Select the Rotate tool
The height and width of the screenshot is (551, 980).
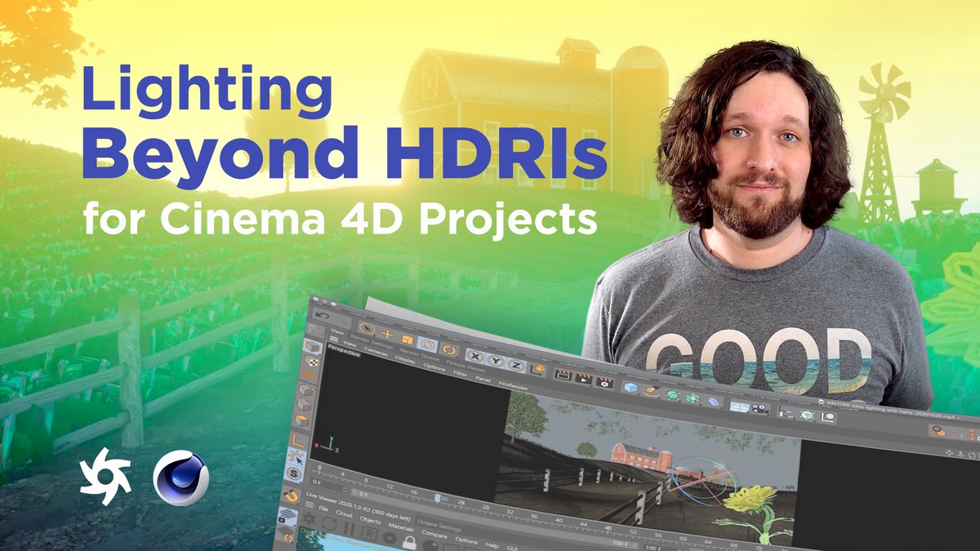427,344
